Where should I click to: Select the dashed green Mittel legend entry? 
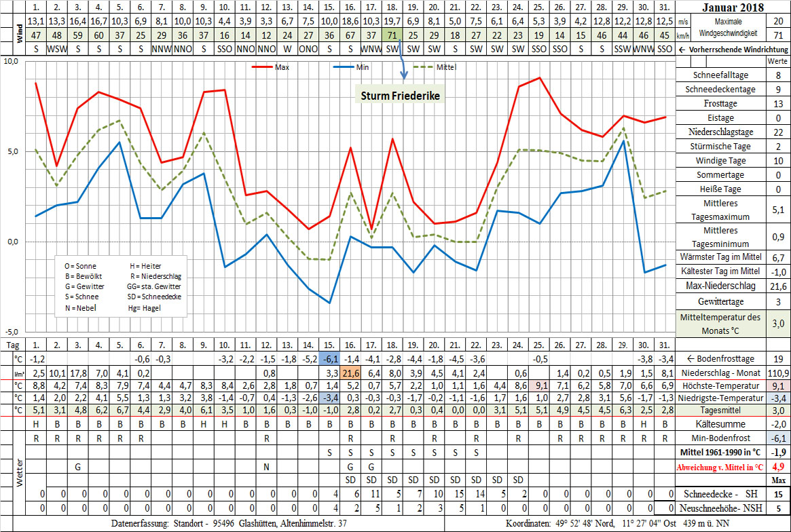click(436, 67)
